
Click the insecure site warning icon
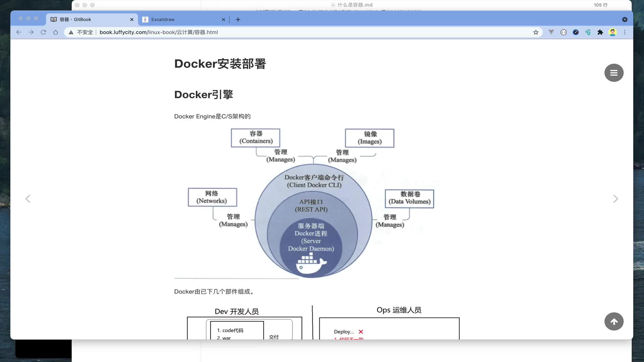pos(71,32)
